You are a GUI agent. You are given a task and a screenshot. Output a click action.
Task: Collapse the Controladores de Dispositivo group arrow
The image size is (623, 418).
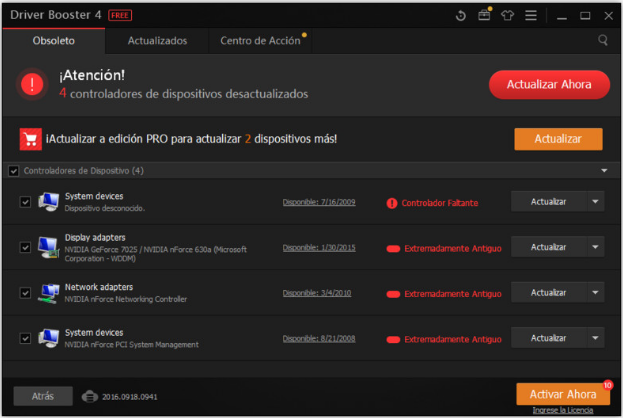604,171
